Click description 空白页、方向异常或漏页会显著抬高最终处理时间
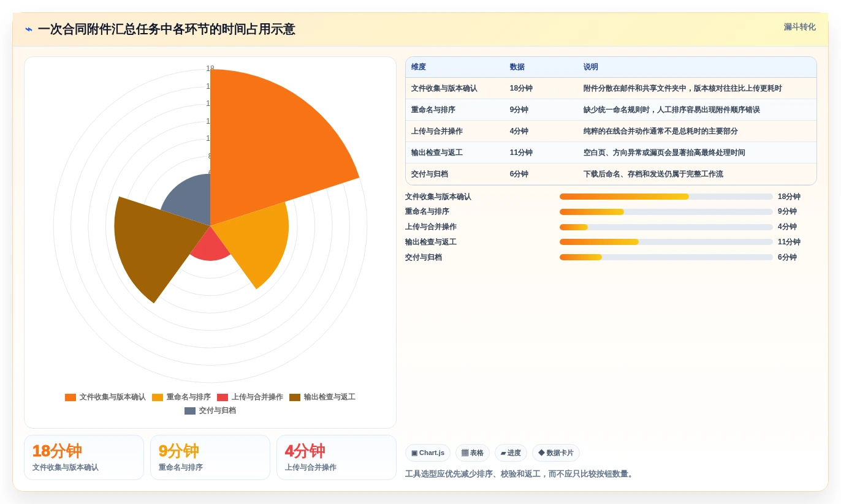 (664, 153)
